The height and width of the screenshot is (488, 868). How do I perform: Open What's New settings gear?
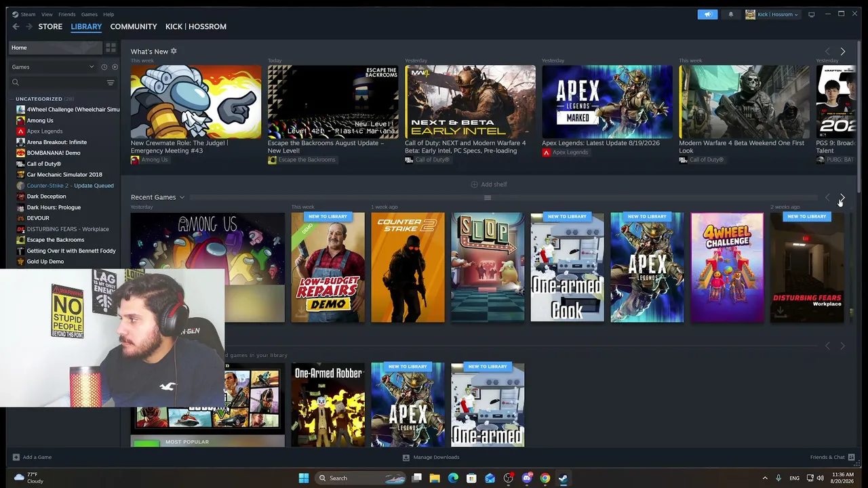point(174,52)
